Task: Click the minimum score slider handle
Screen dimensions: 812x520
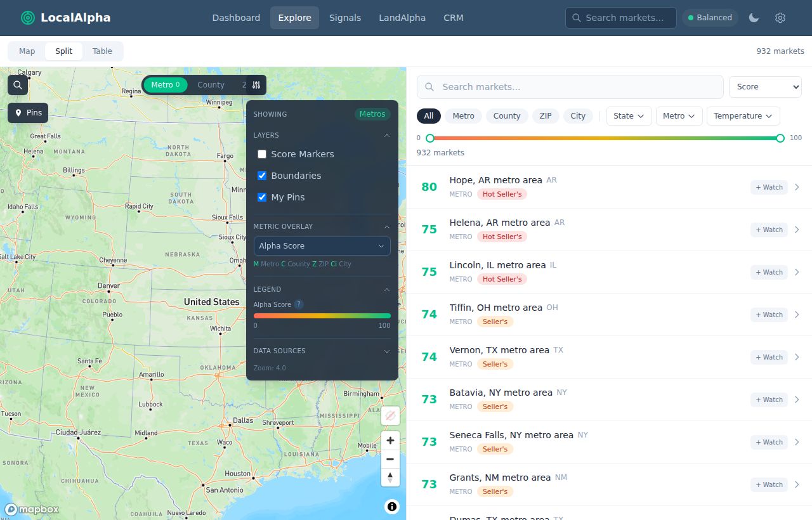Action: pos(430,138)
